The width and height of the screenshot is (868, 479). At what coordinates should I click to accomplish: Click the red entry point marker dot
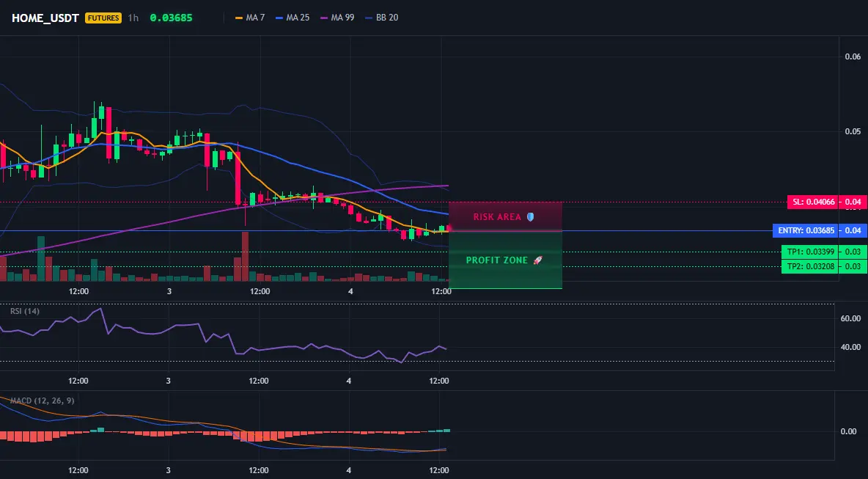click(449, 228)
